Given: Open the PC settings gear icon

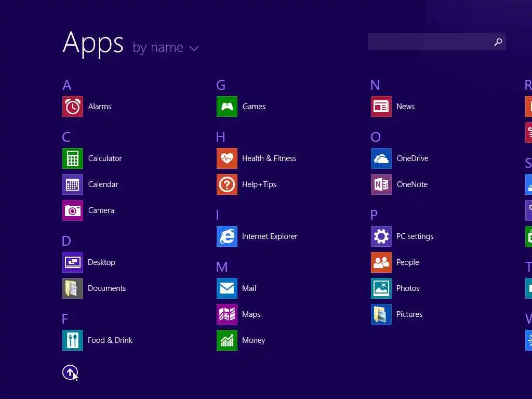Looking at the screenshot, I should 381,236.
